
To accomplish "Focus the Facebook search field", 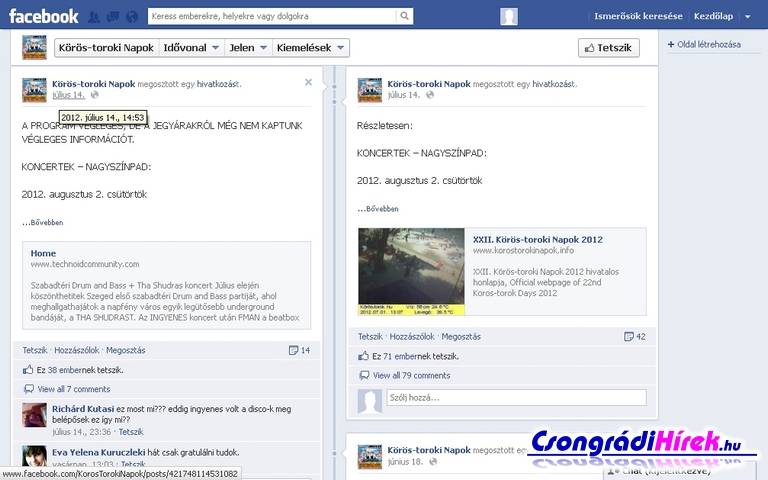I will point(272,16).
